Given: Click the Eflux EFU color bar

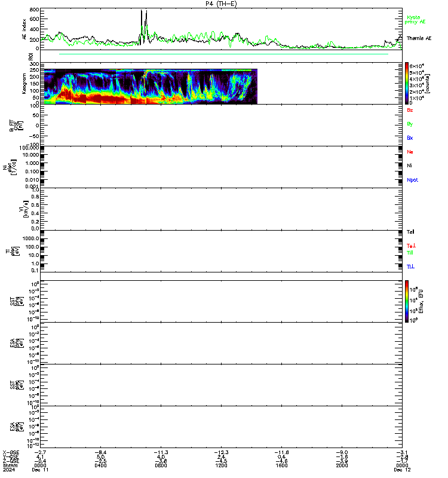Looking at the screenshot, I should 407,302.
